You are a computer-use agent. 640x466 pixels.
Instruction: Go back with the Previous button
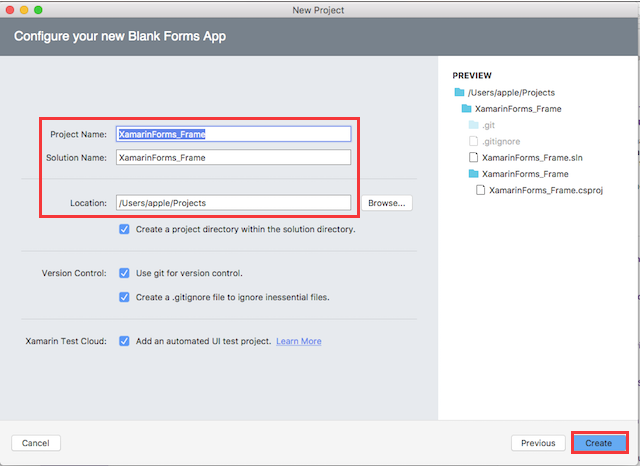537,443
